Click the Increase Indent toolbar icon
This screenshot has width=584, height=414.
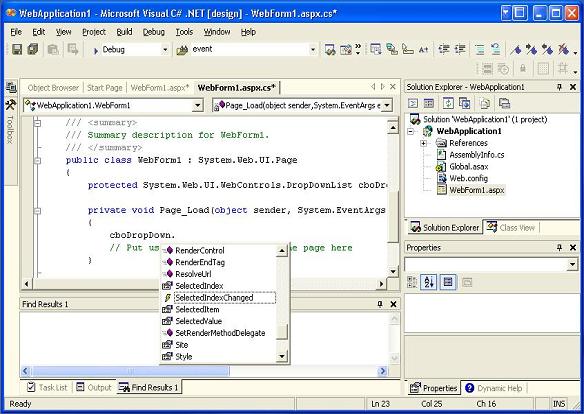460,49
